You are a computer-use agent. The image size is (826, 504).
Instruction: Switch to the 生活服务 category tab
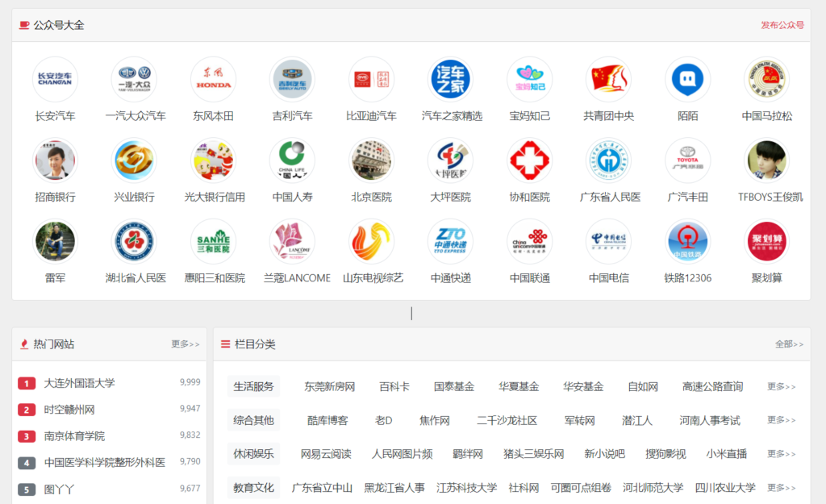click(x=253, y=386)
